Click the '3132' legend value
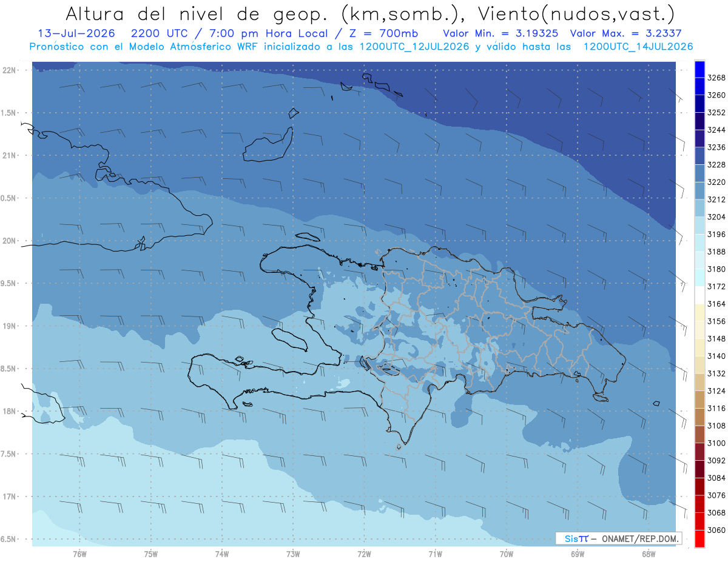This screenshot has width=728, height=562. pos(716,373)
